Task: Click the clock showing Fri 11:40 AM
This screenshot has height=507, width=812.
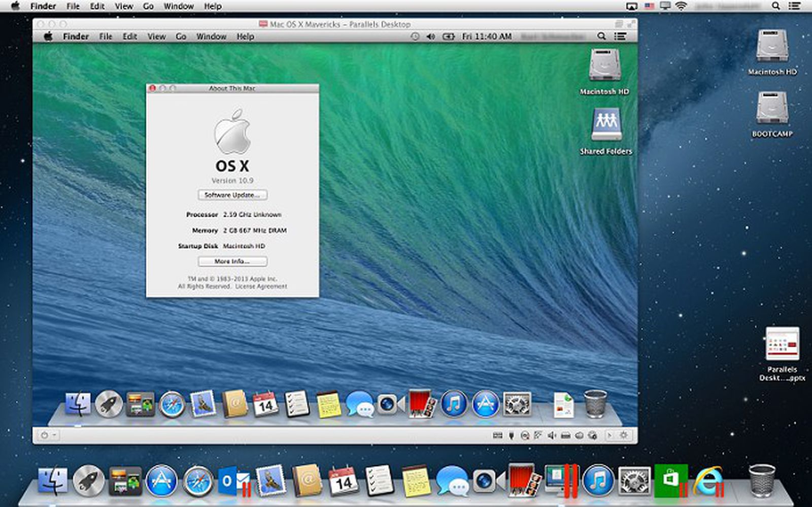Action: [486, 36]
